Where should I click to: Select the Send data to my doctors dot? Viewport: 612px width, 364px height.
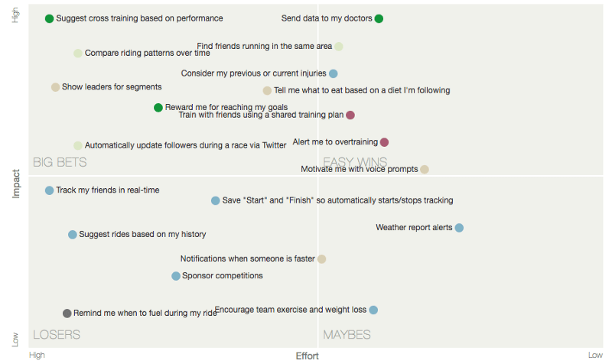point(379,18)
